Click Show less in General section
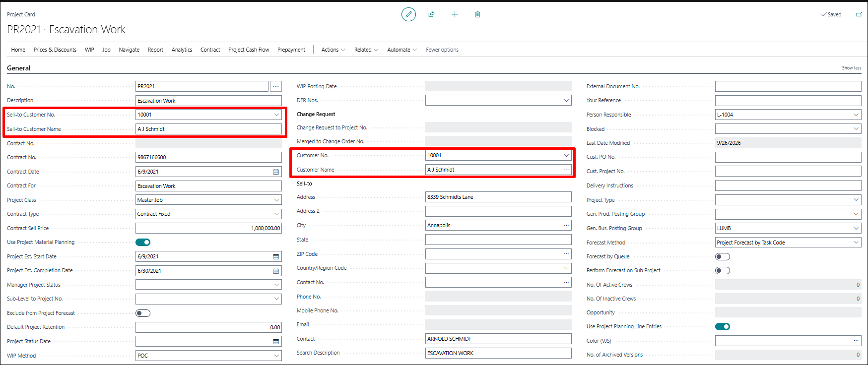 point(851,68)
